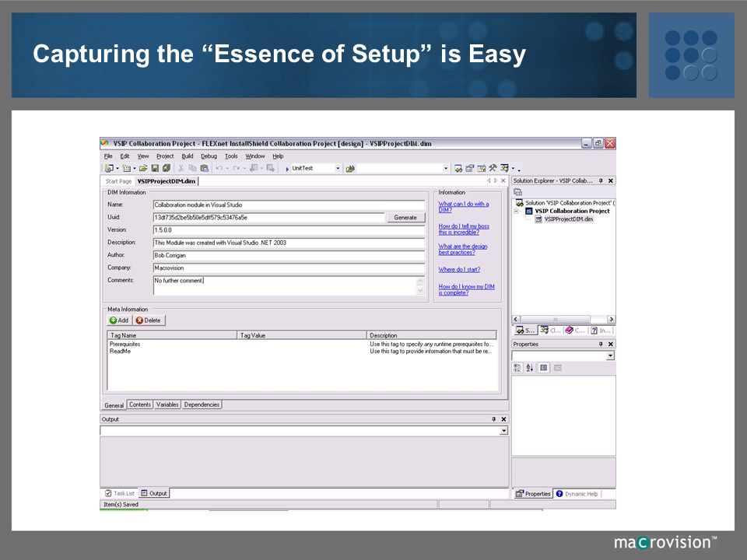The height and width of the screenshot is (560, 747).
Task: Click the Class View toolbar icon
Action: [x=504, y=168]
